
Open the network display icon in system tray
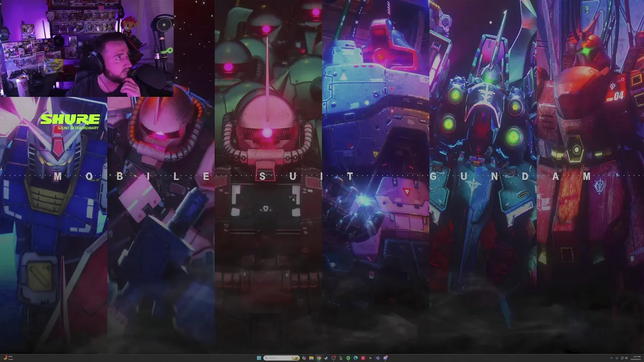pyautogui.click(x=622, y=358)
